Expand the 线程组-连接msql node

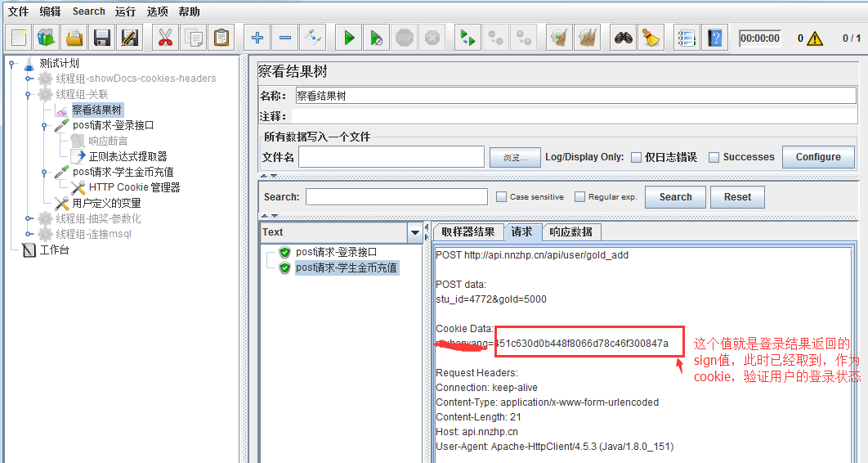[28, 234]
